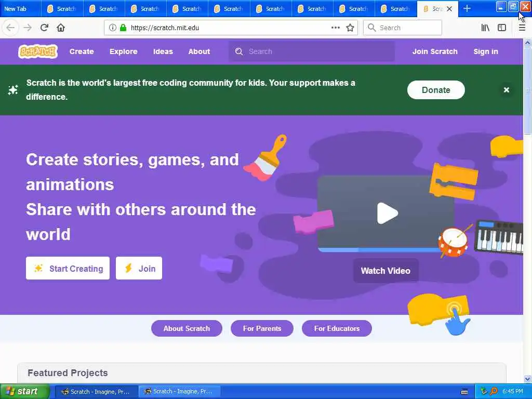Switch to the New Tab tab
This screenshot has height=399, width=532.
click(20, 9)
